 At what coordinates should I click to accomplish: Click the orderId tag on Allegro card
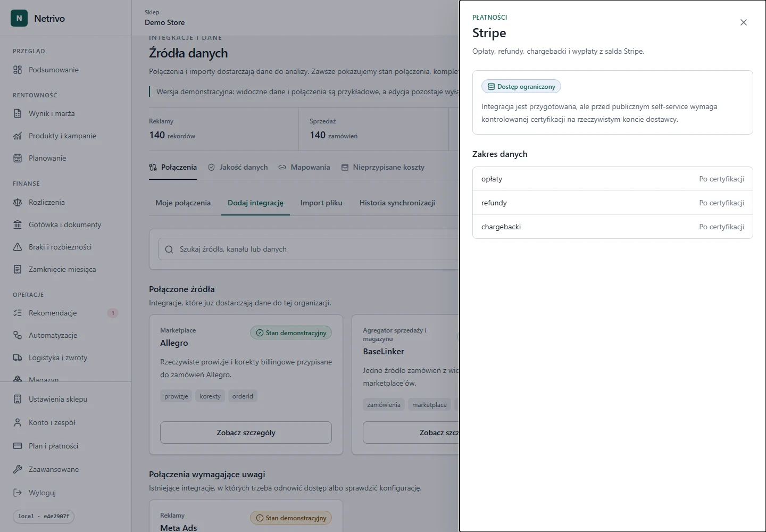click(243, 396)
